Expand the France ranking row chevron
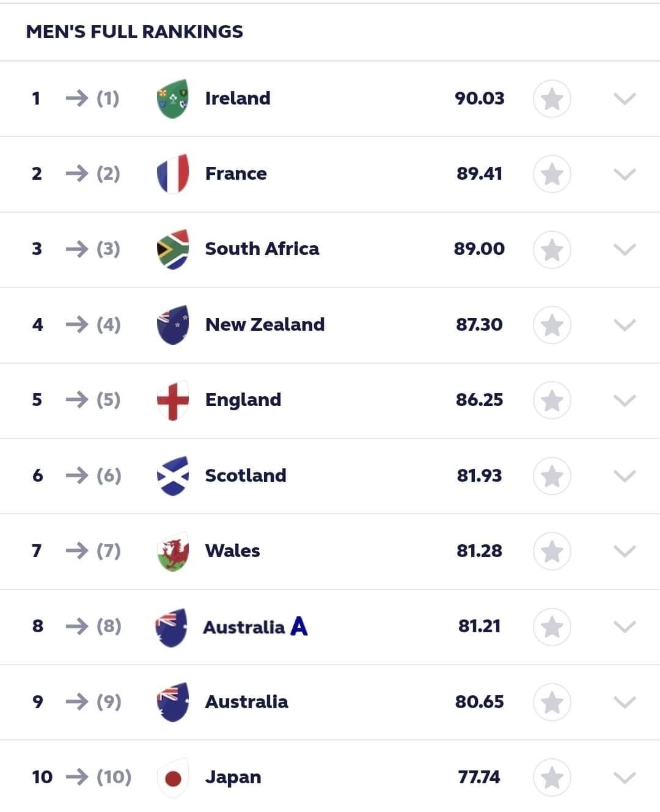This screenshot has height=812, width=660. [625, 174]
